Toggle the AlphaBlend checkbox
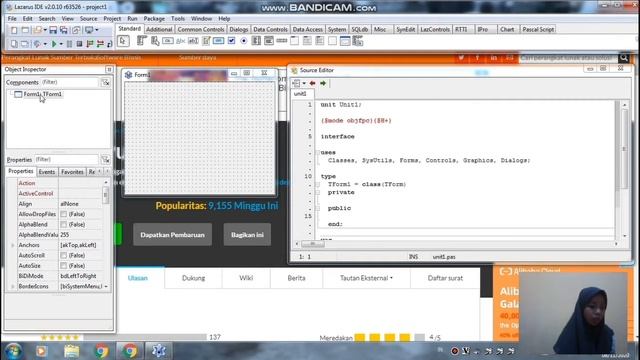Screen dimensions: 640x360 tap(64, 224)
